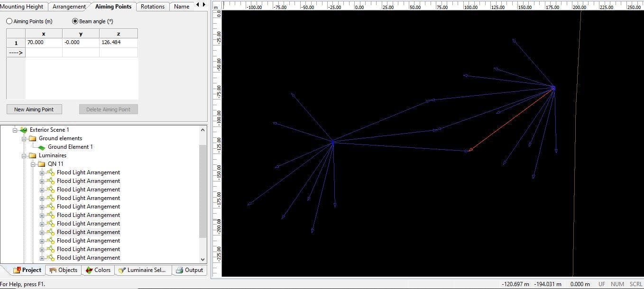This screenshot has height=289, width=644.
Task: Show more tabs using the right tab-scroll arrow
Action: [x=203, y=5]
